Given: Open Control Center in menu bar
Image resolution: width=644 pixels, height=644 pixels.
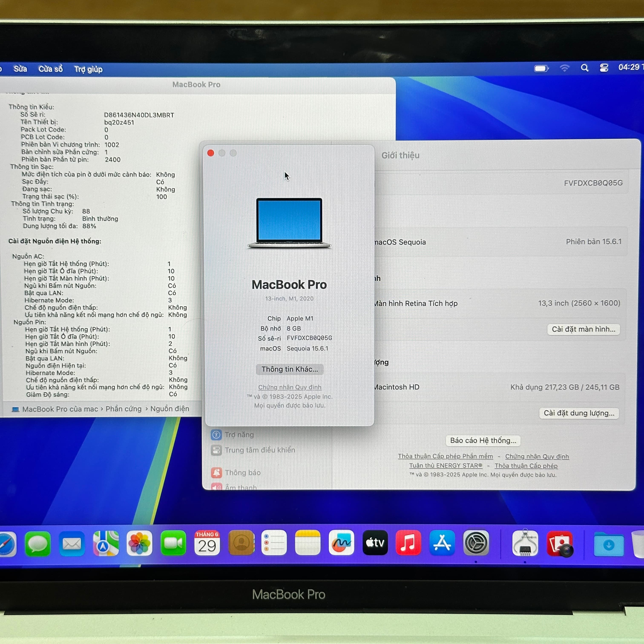Looking at the screenshot, I should click(x=604, y=68).
